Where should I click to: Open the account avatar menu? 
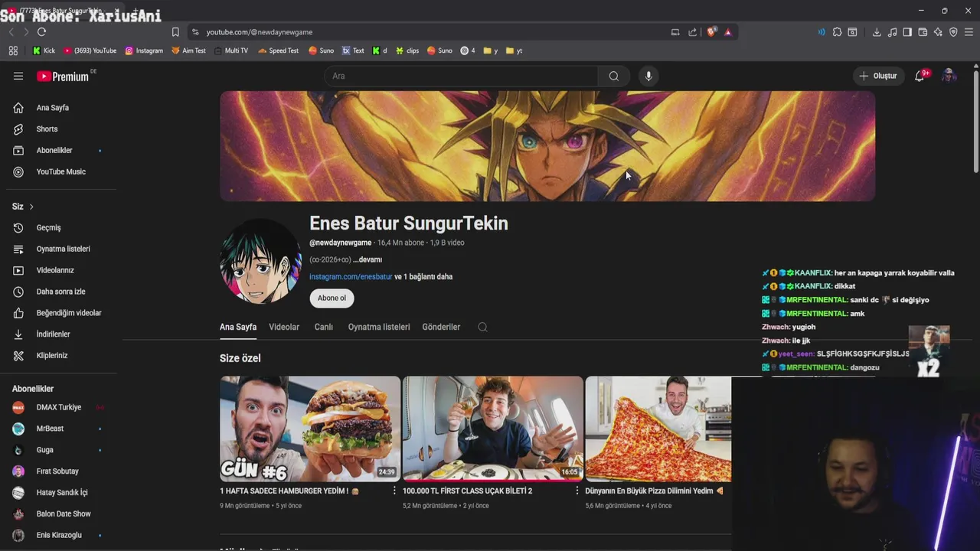[949, 76]
